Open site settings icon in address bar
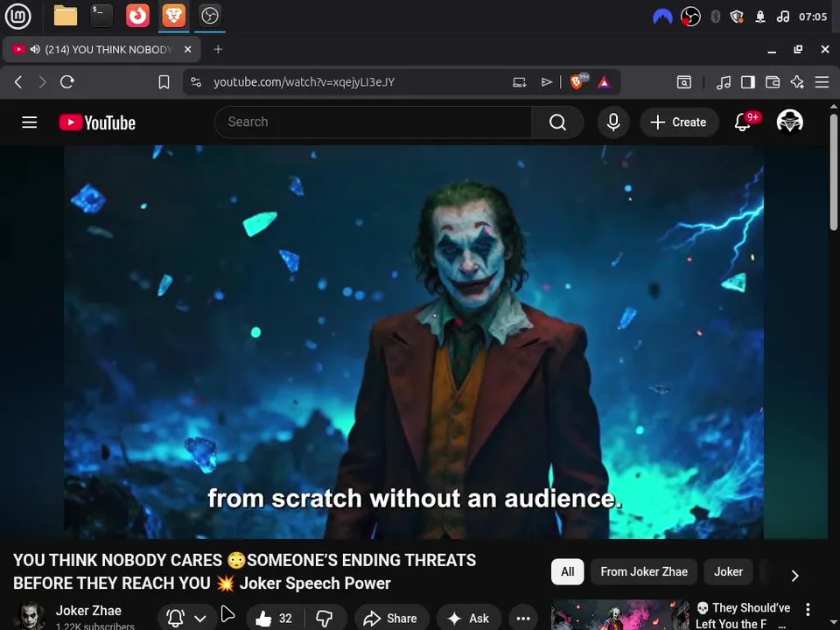This screenshot has width=840, height=630. [x=196, y=82]
